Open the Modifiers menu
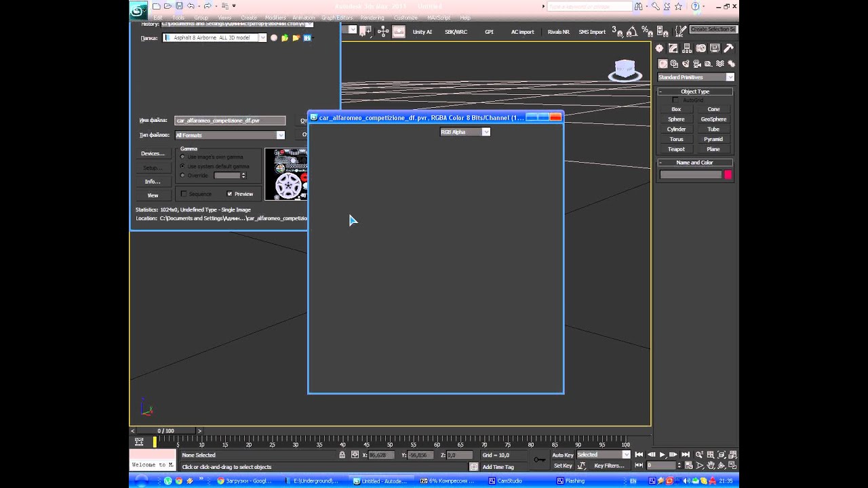This screenshot has width=868, height=488. click(275, 18)
